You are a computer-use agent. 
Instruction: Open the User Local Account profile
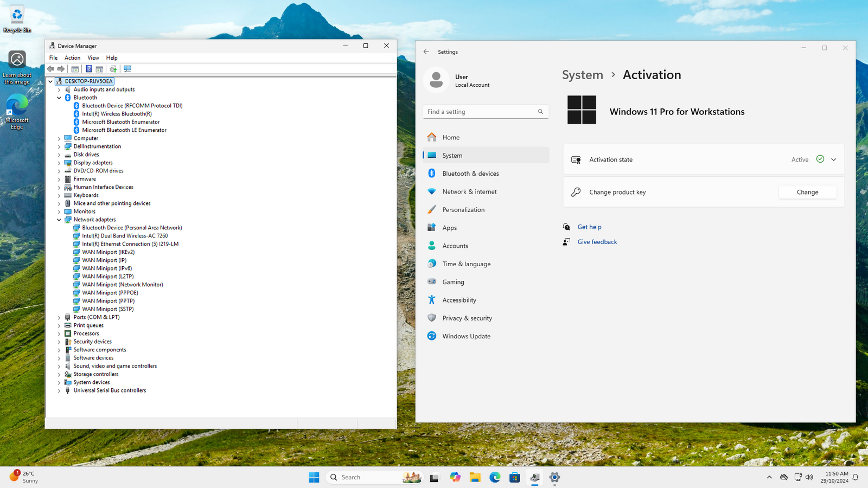click(457, 80)
